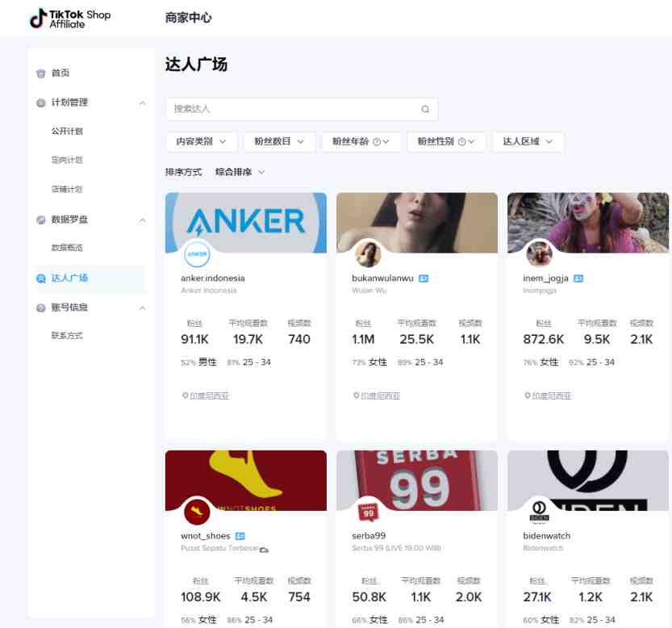Viewport: 672px width, 628px height.
Task: Click the inem_jogja round avatar
Action: (x=539, y=254)
